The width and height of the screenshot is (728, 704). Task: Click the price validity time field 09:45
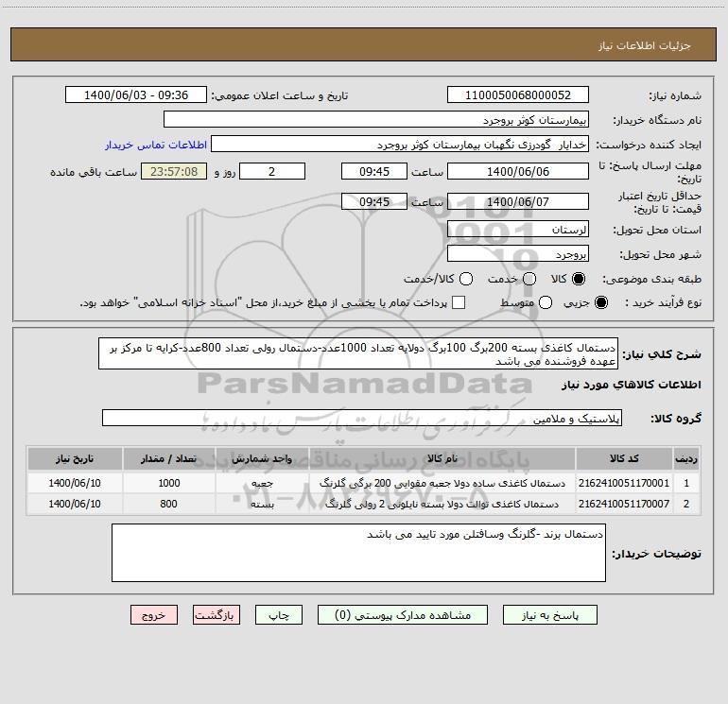[x=374, y=201]
